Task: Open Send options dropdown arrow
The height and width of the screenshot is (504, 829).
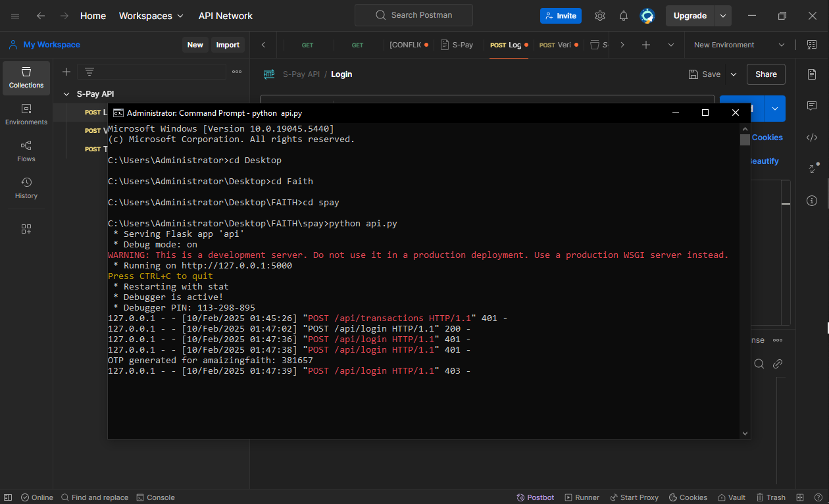Action: [x=774, y=109]
